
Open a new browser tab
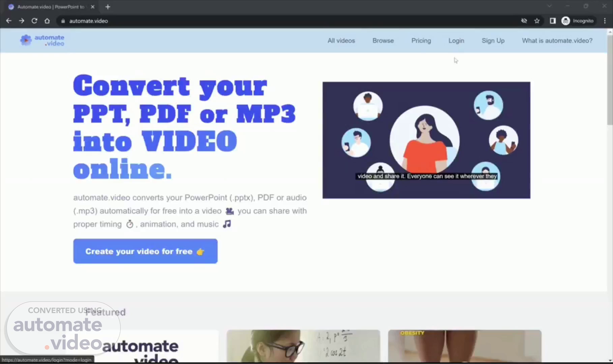pos(108,7)
